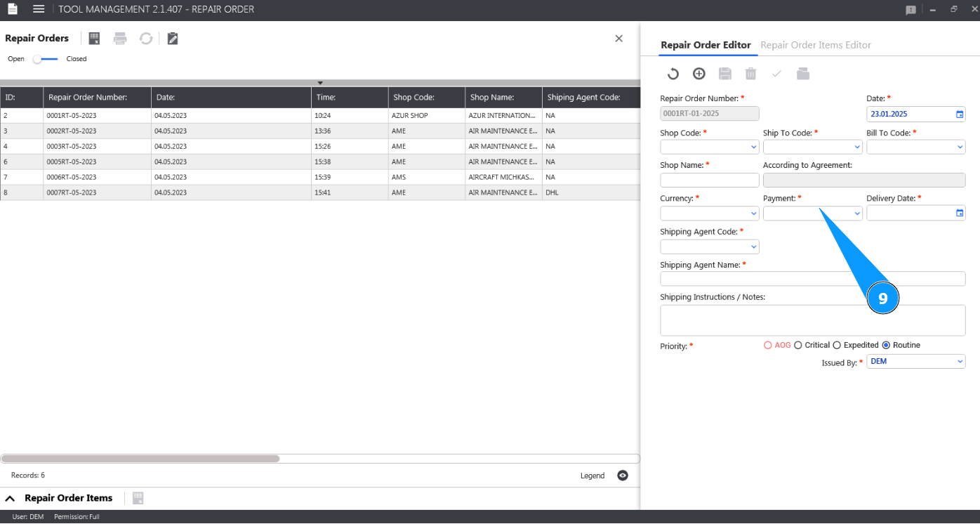Open the Bill To Code dropdown
Viewport: 980px width, 524px height.
coord(916,147)
